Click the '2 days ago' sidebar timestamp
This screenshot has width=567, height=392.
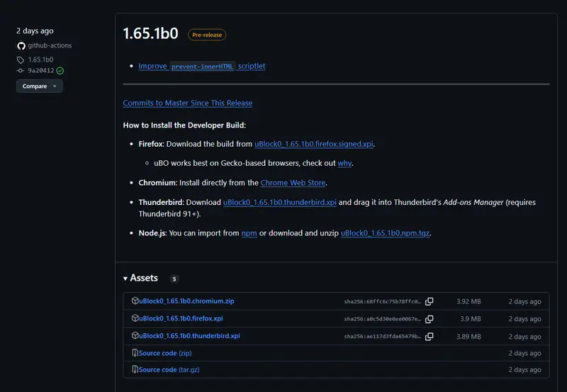tap(35, 31)
